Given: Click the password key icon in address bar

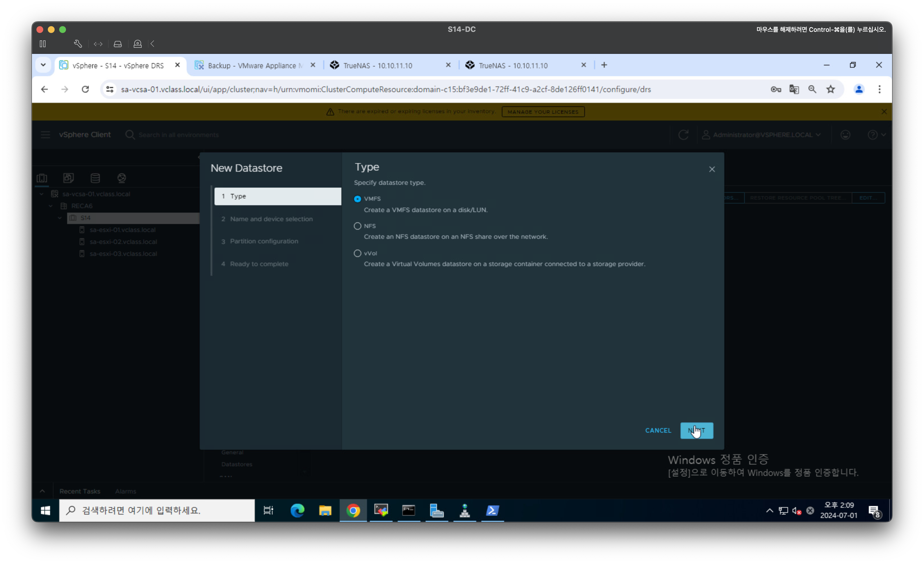Looking at the screenshot, I should click(x=775, y=89).
